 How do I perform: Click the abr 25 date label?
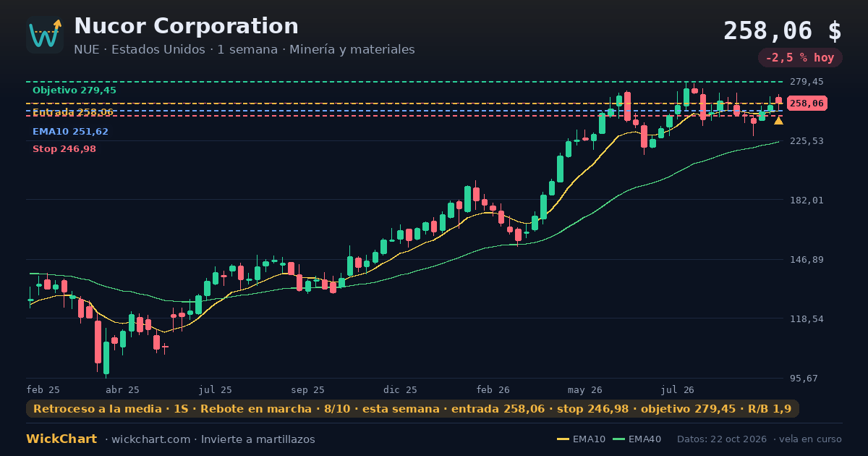(x=122, y=390)
